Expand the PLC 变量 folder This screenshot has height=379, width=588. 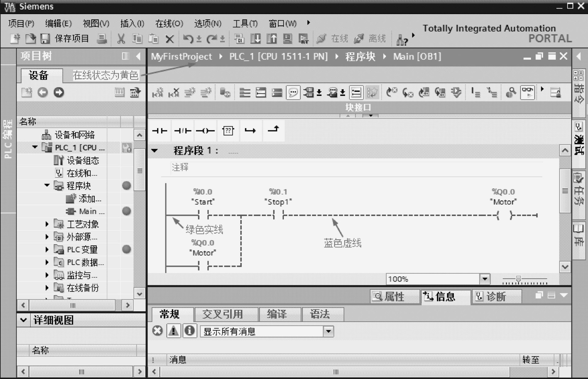[x=47, y=249]
